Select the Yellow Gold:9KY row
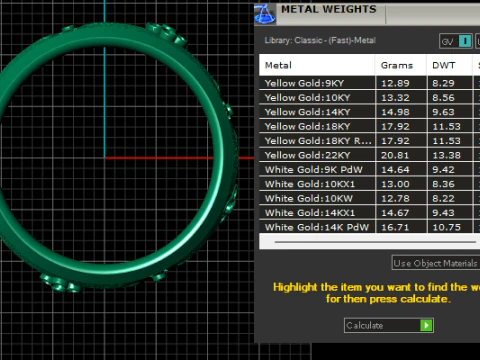Viewport: 480px width, 360px height. 369,83
